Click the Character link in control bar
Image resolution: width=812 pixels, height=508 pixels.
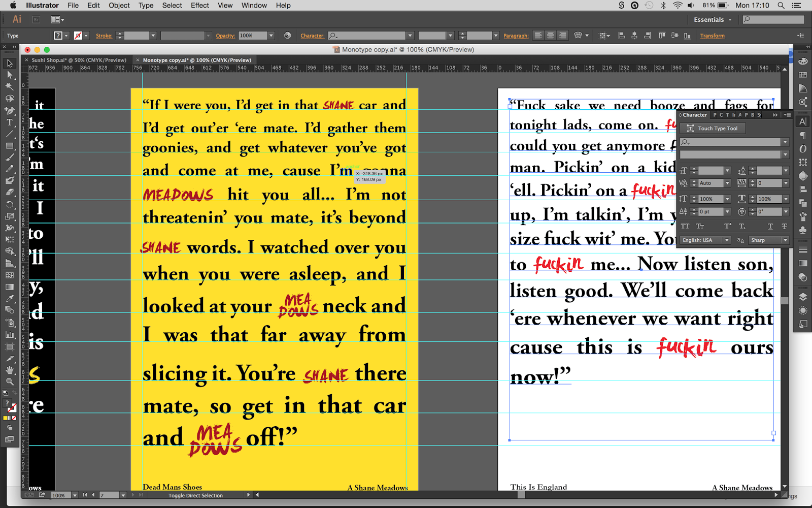(x=312, y=36)
